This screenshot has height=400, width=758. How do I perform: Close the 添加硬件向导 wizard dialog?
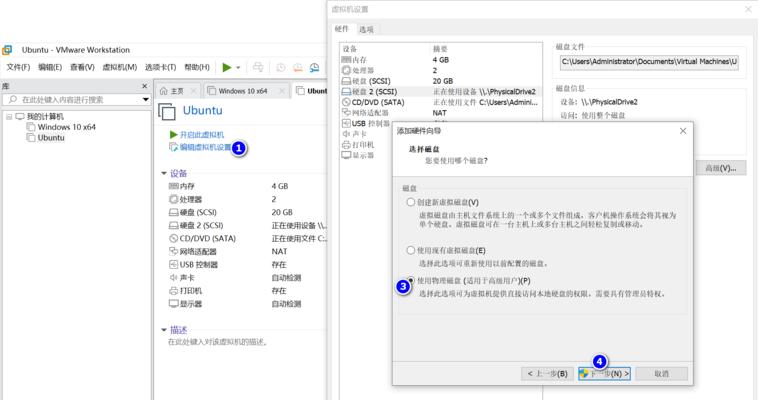(x=683, y=131)
